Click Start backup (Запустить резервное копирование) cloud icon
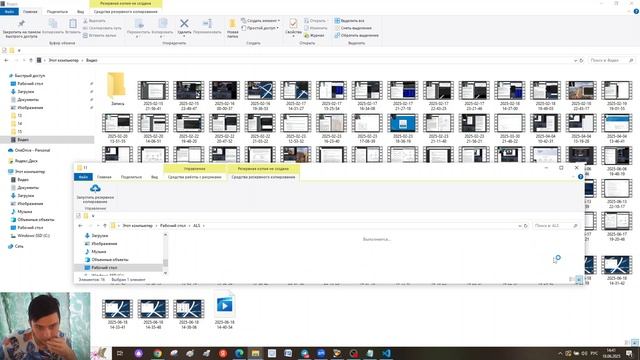Screen dimensions: 640x360 pyautogui.click(x=95, y=189)
